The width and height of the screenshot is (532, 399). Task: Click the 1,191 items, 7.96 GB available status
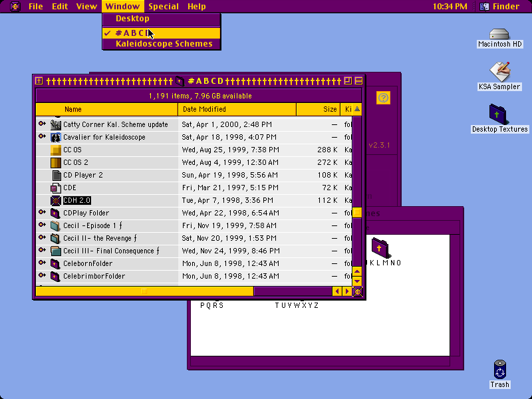coord(200,96)
